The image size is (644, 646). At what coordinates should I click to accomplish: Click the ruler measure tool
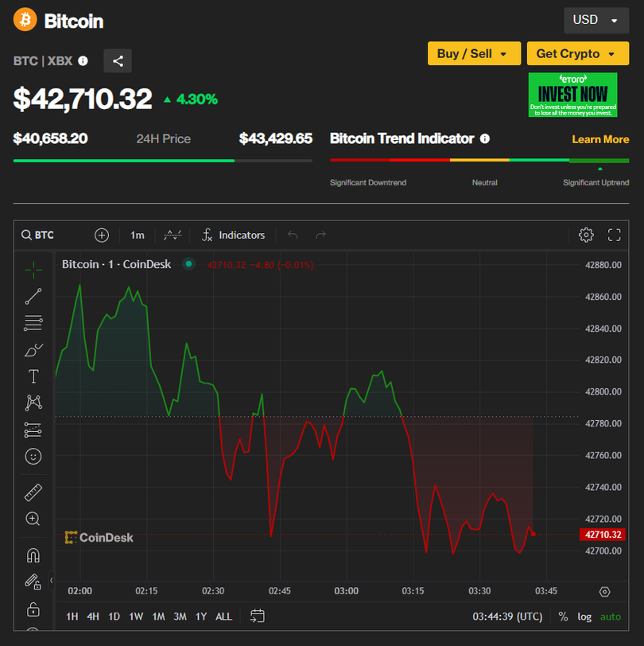(x=33, y=492)
